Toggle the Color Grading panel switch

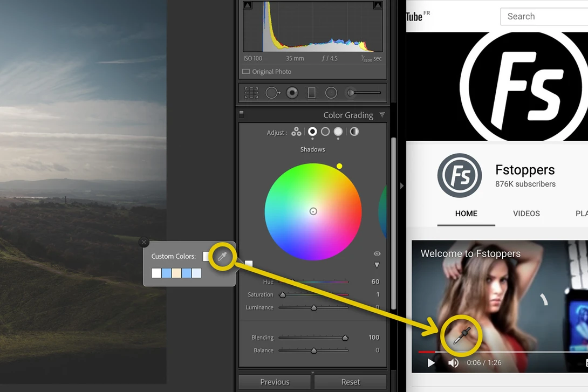pyautogui.click(x=242, y=114)
